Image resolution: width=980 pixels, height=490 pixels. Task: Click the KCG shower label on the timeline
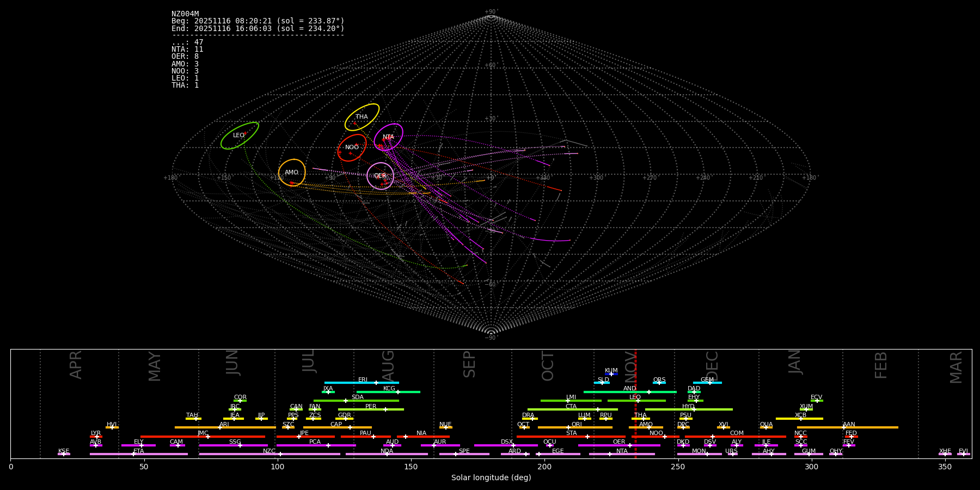(389, 389)
